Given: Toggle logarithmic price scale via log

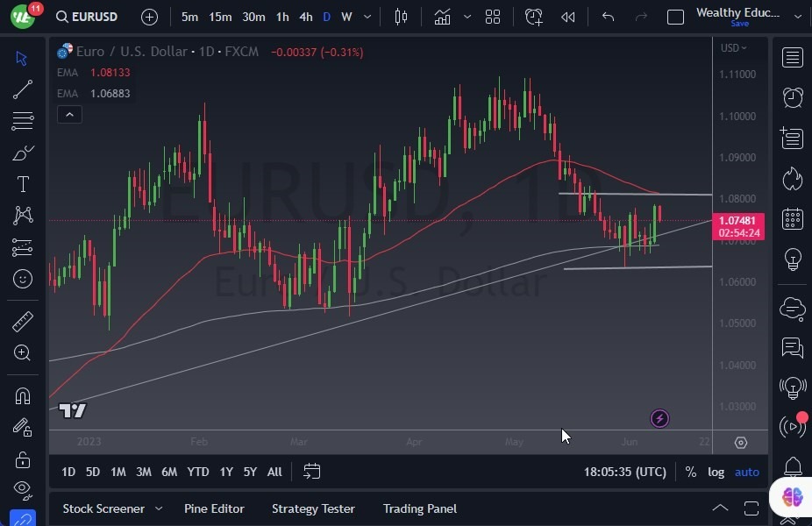Looking at the screenshot, I should pyautogui.click(x=716, y=472).
